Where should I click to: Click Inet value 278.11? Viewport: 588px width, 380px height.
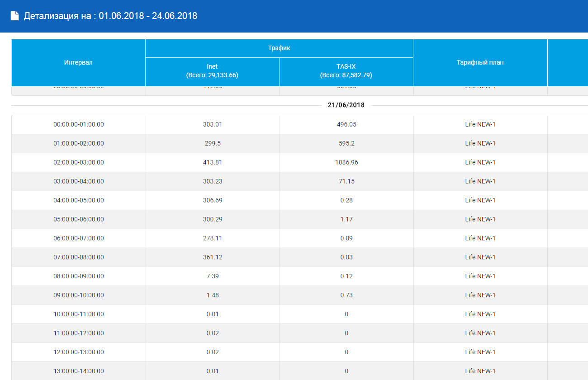[x=213, y=238]
